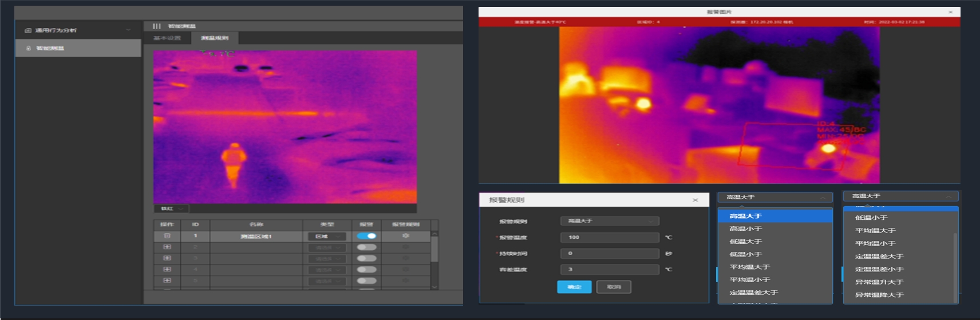Screen dimensions: 980x320
Task: Open alarm rule gear for row 1
Action: click(405, 236)
